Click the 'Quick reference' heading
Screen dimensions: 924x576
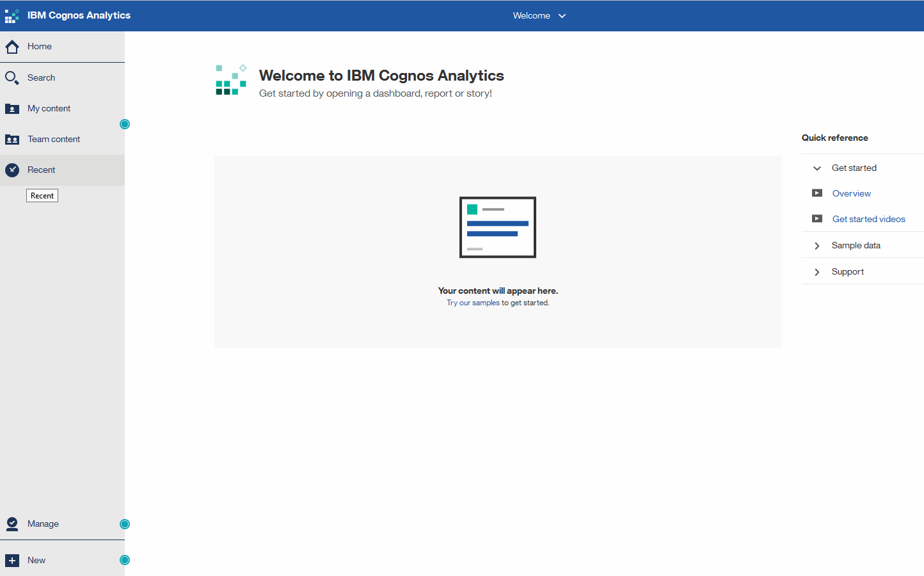pos(834,138)
